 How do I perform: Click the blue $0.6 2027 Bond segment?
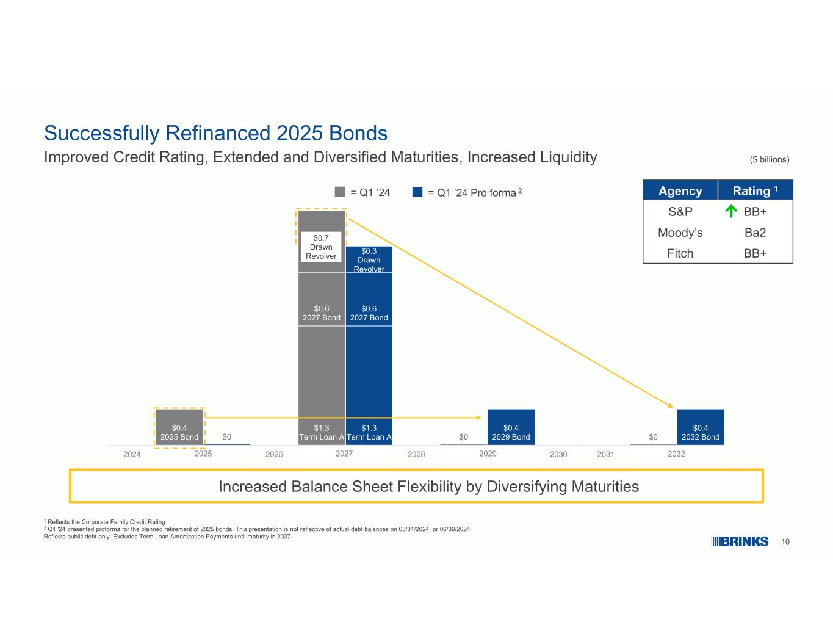[x=369, y=299]
